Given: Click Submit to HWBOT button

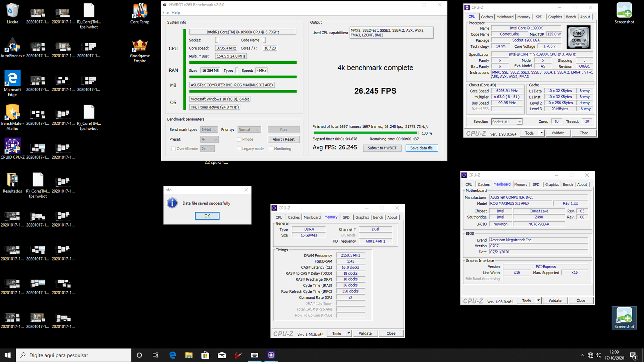Looking at the screenshot, I should click(382, 148).
